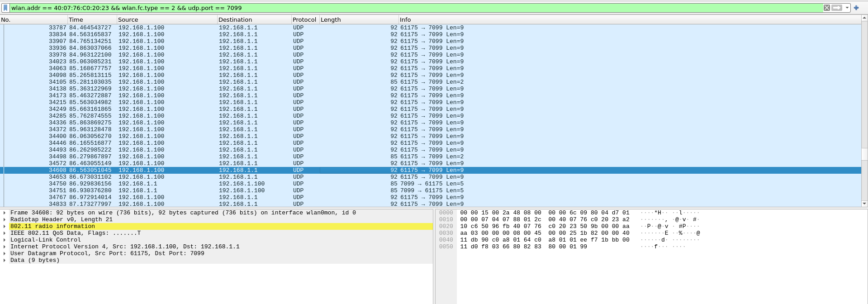Click into the display filter text field
This screenshot has height=304, width=868.
point(407,8)
